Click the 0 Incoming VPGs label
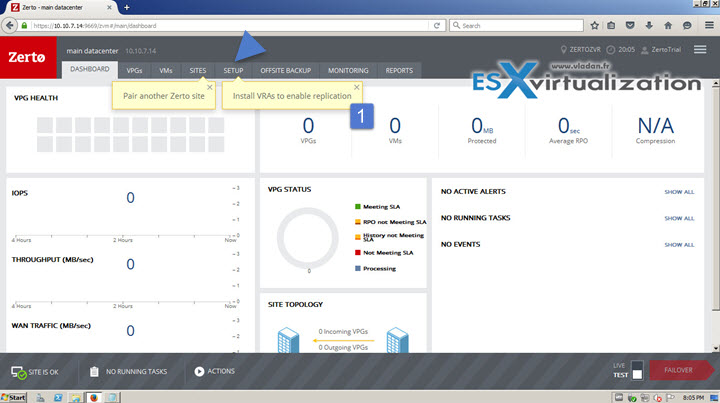720x403 pixels. click(x=343, y=331)
